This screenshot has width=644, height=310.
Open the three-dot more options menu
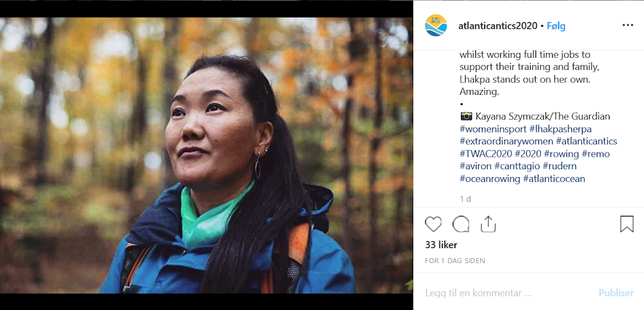(x=627, y=26)
